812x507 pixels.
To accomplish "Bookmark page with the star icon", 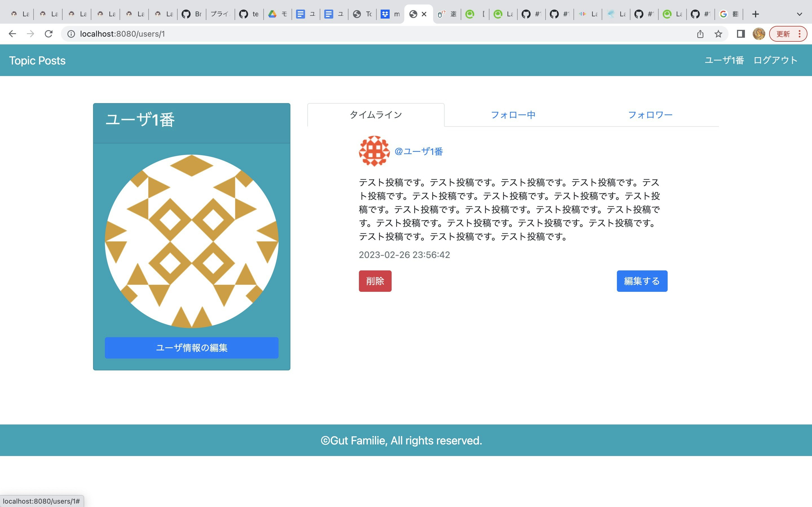I will (x=718, y=34).
